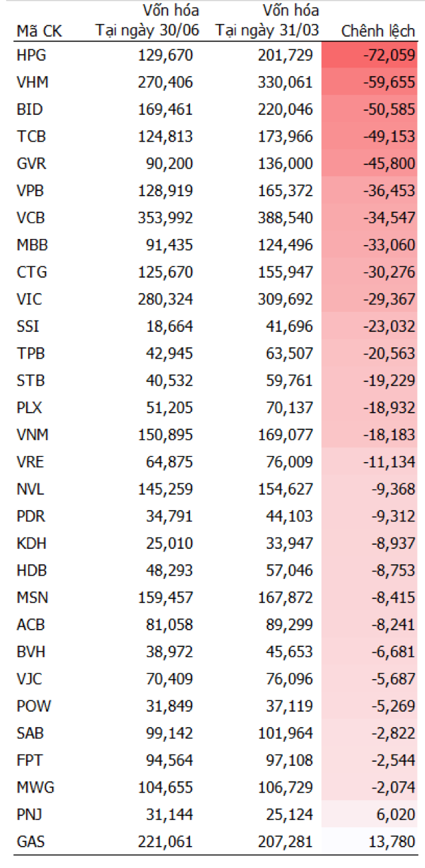425x868 pixels.
Task: Click the FPT value 94,564
Action: pyautogui.click(x=169, y=761)
